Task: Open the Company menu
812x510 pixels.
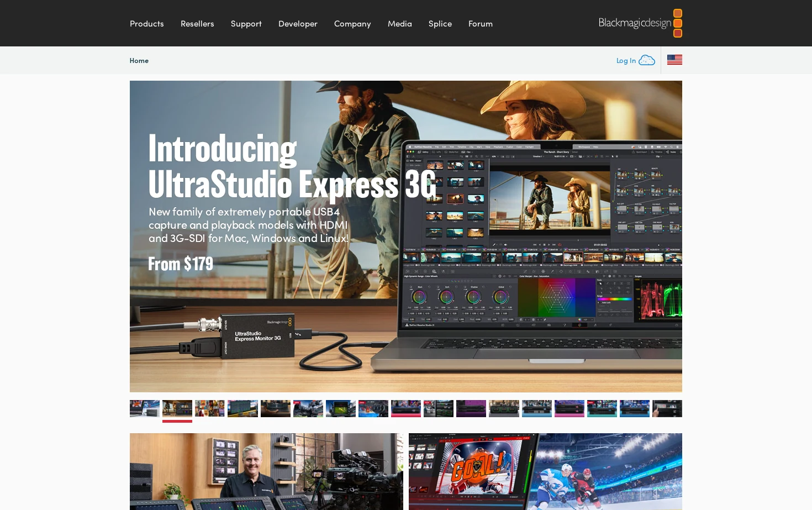Action: (x=352, y=24)
